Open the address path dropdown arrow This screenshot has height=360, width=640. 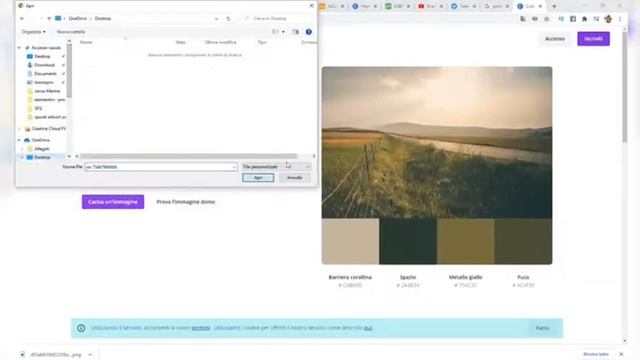[216, 19]
